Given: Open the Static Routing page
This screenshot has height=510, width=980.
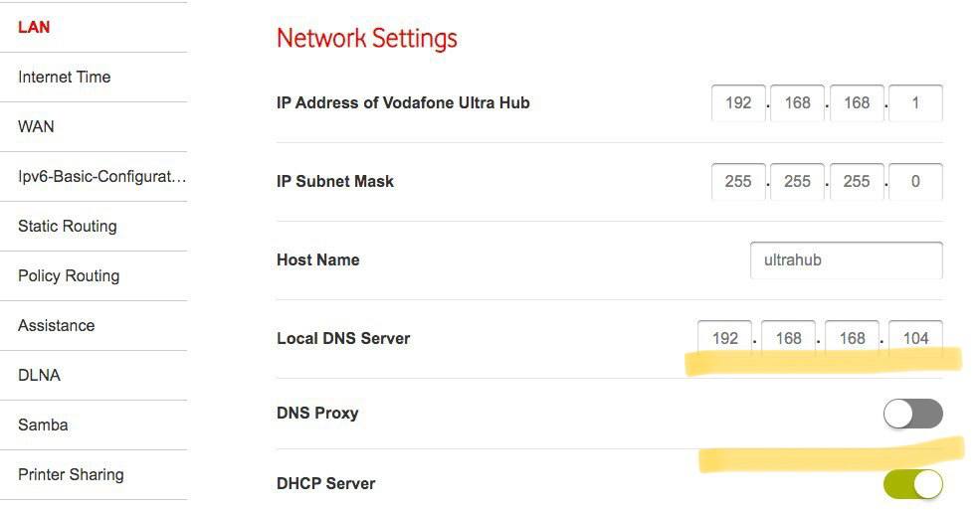Looking at the screenshot, I should coord(68,226).
